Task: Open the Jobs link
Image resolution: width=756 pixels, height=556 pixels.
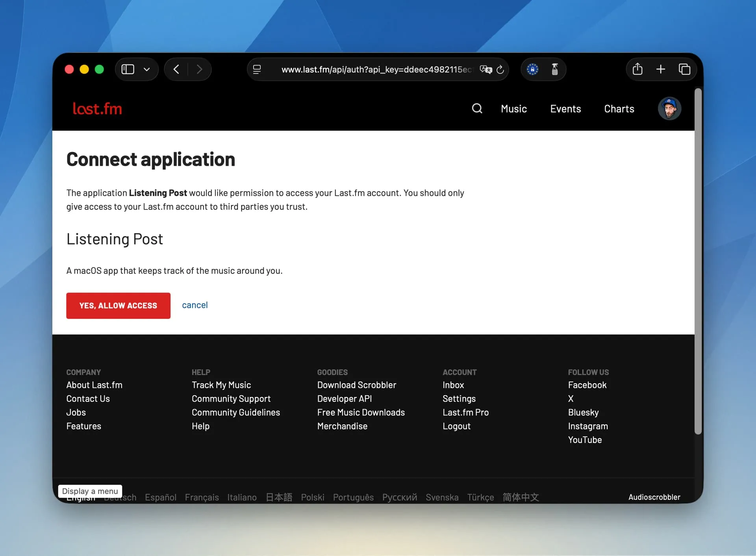Action: (76, 412)
